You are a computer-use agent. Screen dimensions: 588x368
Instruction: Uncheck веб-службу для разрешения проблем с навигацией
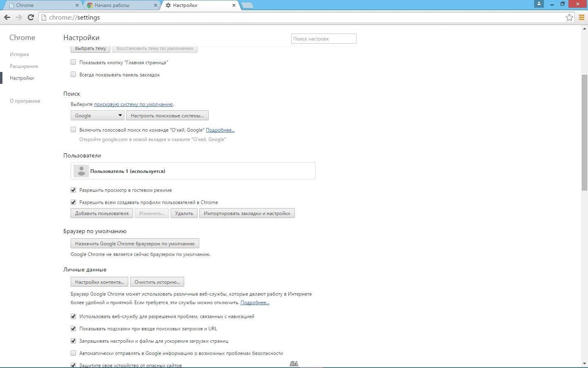tap(73, 316)
